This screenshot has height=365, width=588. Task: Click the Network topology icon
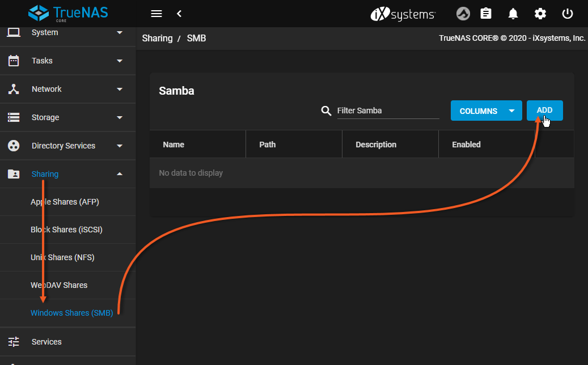coord(14,89)
